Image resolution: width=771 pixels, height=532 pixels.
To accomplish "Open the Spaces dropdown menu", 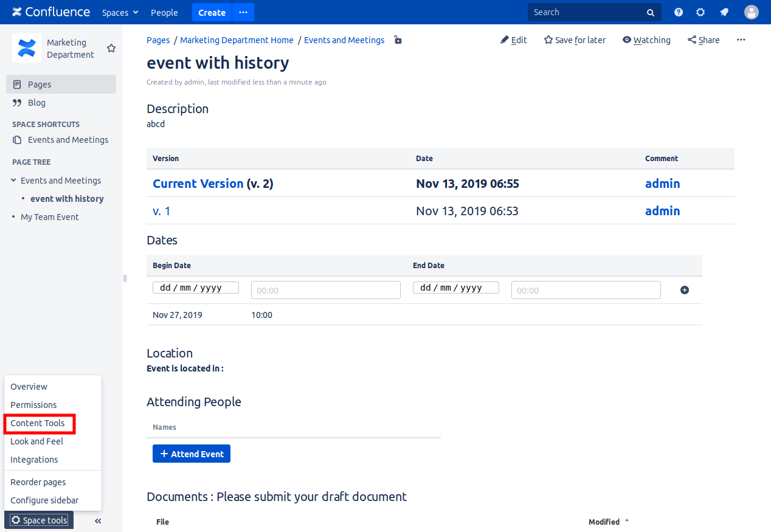I will (120, 12).
